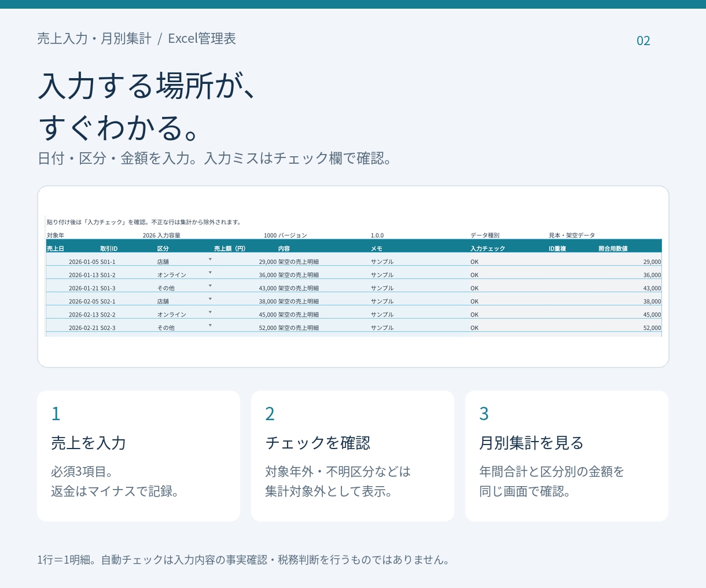
Task: Select the 売上日 column header
Action: click(x=56, y=249)
